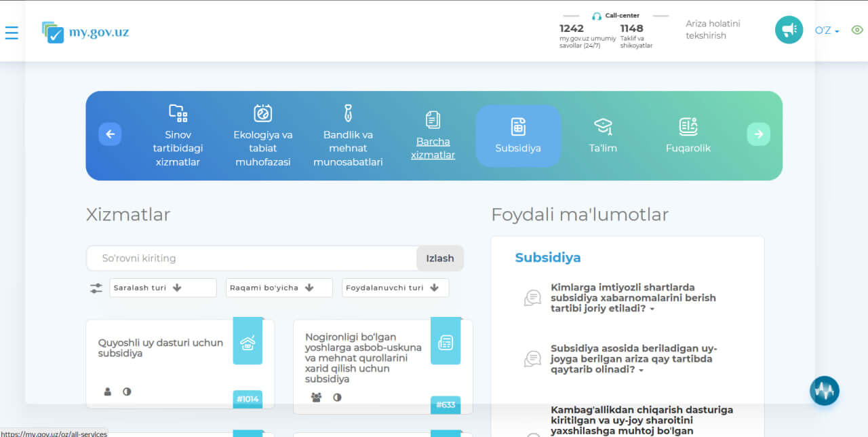This screenshot has height=437, width=868.
Task: Click the chat icon beside Subsidiya asosida question
Action: [532, 359]
